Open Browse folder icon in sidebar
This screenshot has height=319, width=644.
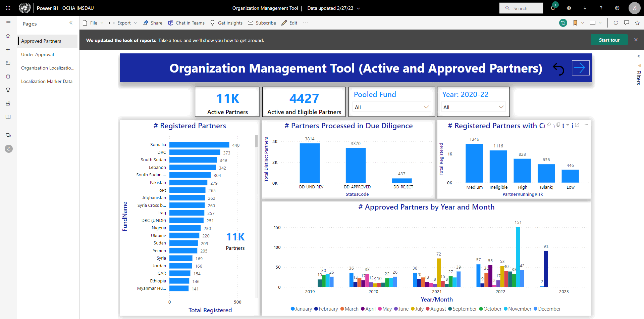pos(8,63)
